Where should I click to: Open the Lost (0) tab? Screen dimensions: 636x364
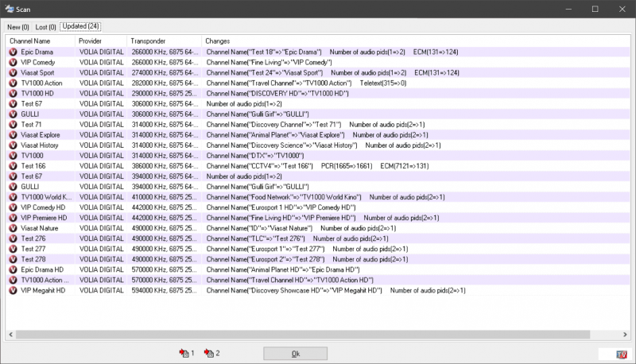[x=46, y=27]
